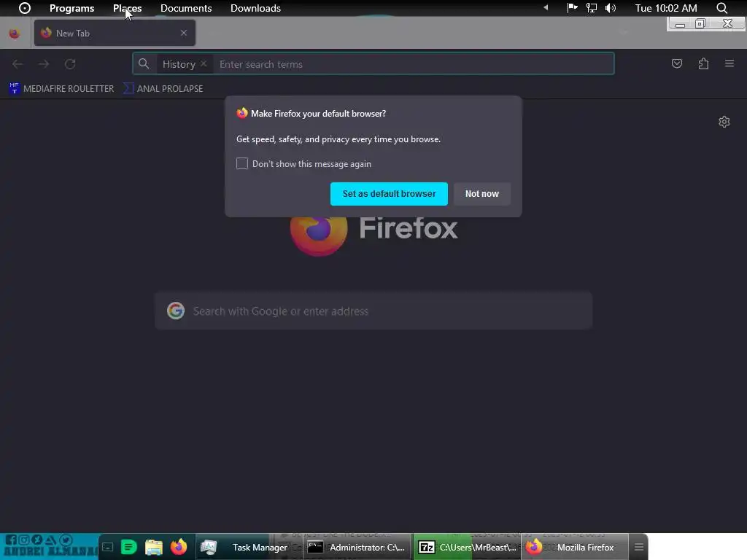Open the Places menu
The height and width of the screenshot is (560, 747).
pyautogui.click(x=127, y=8)
